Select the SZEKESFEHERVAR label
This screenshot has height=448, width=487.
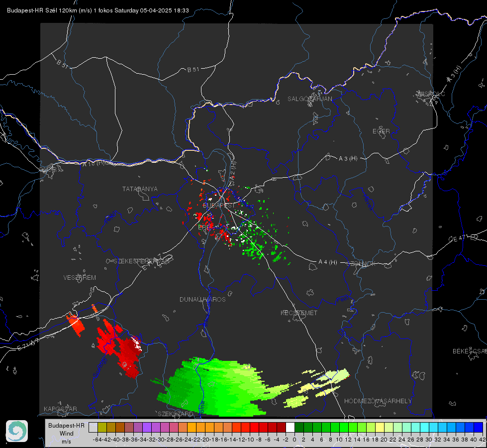point(141,261)
